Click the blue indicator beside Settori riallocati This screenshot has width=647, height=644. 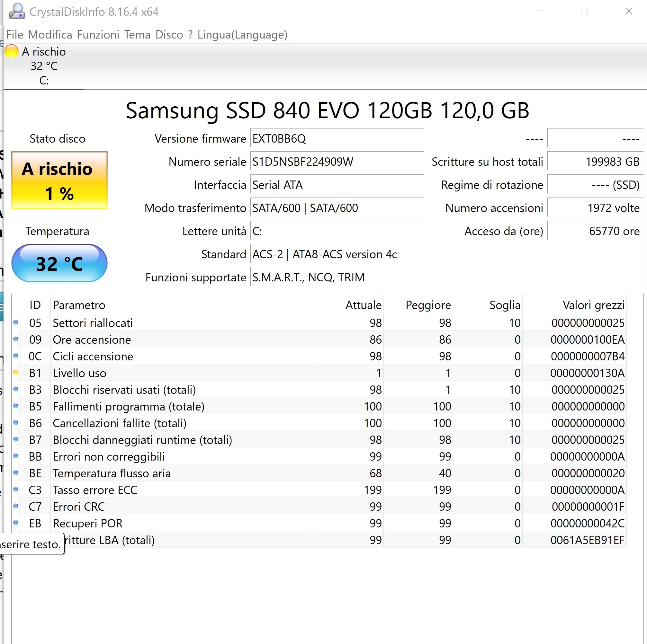point(16,322)
